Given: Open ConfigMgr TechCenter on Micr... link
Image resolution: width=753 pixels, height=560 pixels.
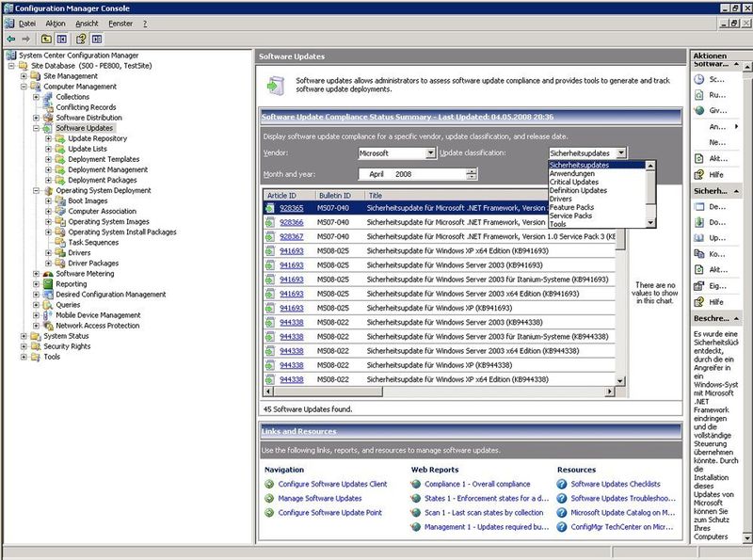Looking at the screenshot, I should click(x=622, y=527).
